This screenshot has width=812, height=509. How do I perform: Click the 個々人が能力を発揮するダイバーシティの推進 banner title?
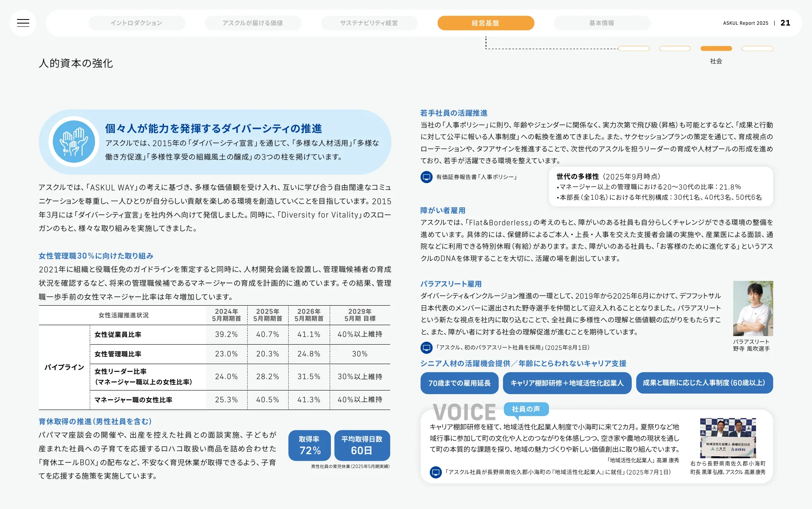click(214, 129)
